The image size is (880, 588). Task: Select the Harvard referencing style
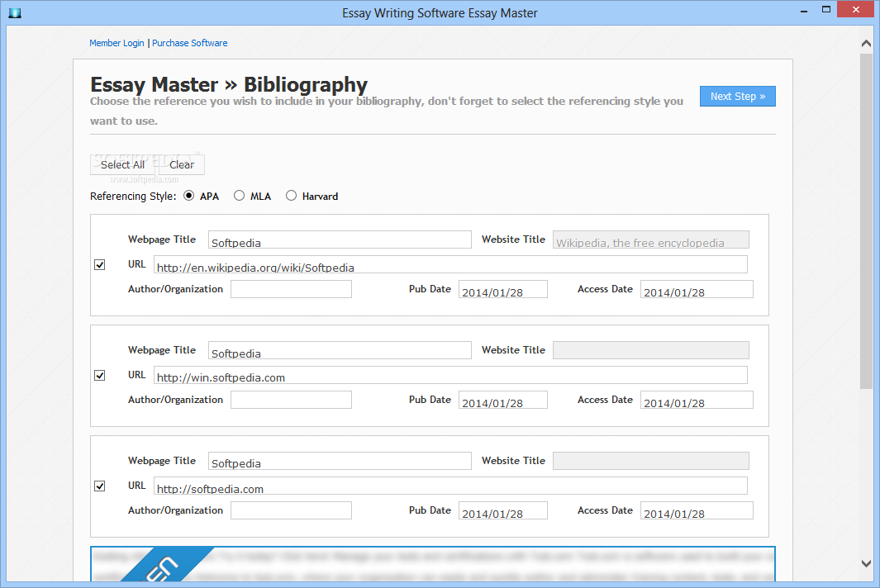click(291, 196)
